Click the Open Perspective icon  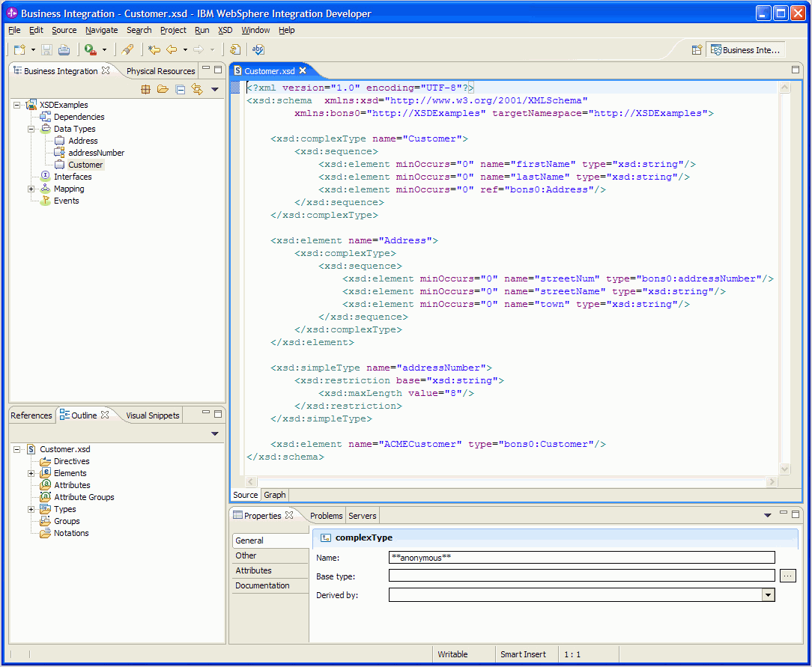point(697,50)
